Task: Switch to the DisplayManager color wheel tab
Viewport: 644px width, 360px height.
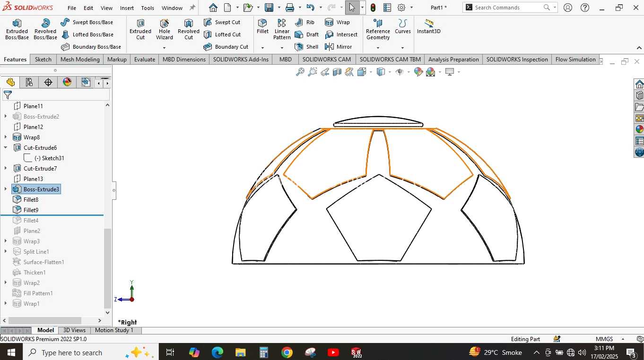Action: [67, 82]
